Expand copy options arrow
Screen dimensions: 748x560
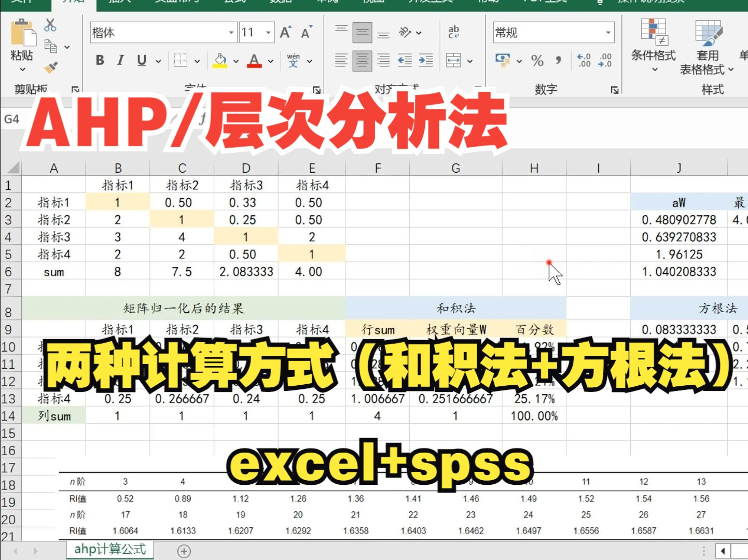[67, 47]
